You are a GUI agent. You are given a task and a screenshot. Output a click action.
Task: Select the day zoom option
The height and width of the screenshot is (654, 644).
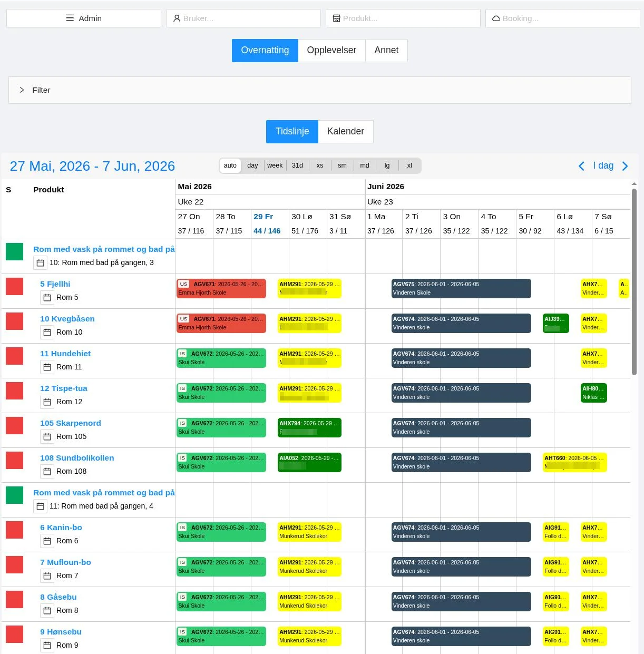point(252,165)
